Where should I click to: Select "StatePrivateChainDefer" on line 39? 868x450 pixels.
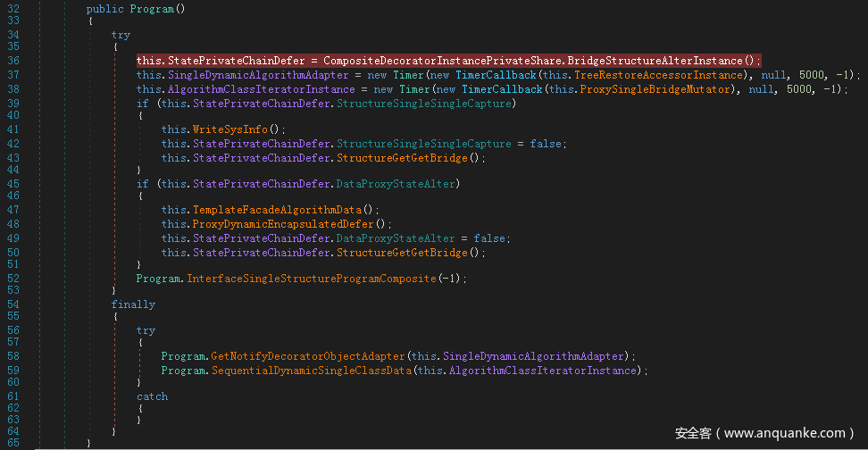coord(262,104)
